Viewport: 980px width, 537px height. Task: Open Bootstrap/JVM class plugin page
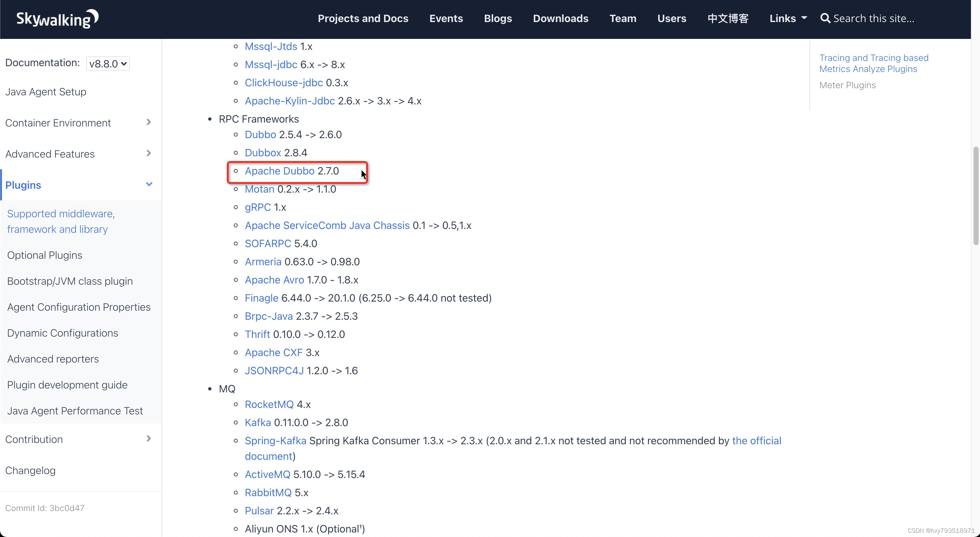tap(70, 281)
